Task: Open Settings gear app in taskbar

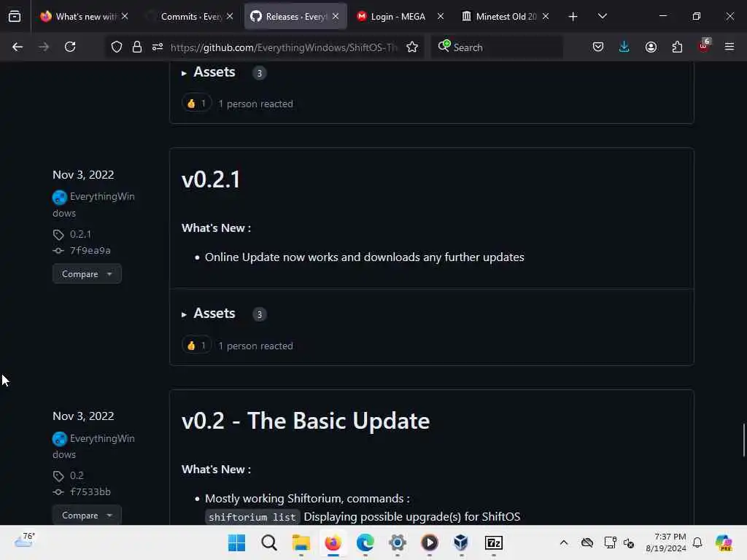Action: 398,542
